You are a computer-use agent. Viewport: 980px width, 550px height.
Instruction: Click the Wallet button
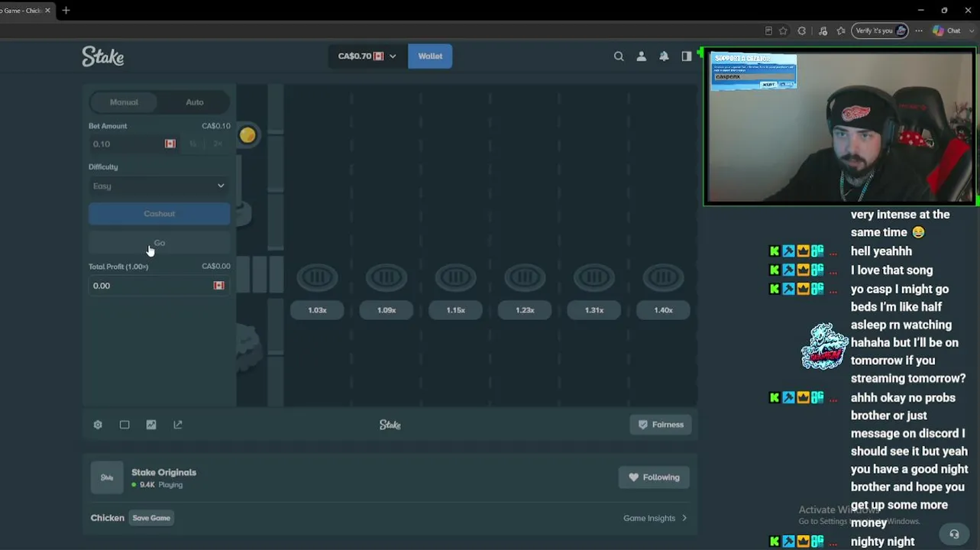pos(430,56)
